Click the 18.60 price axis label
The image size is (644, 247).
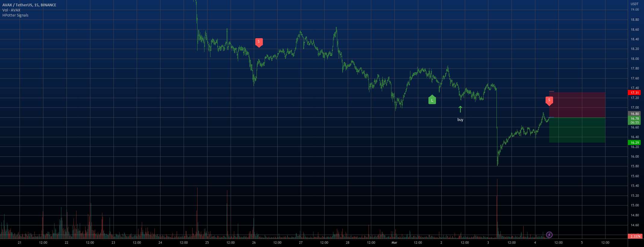click(635, 29)
